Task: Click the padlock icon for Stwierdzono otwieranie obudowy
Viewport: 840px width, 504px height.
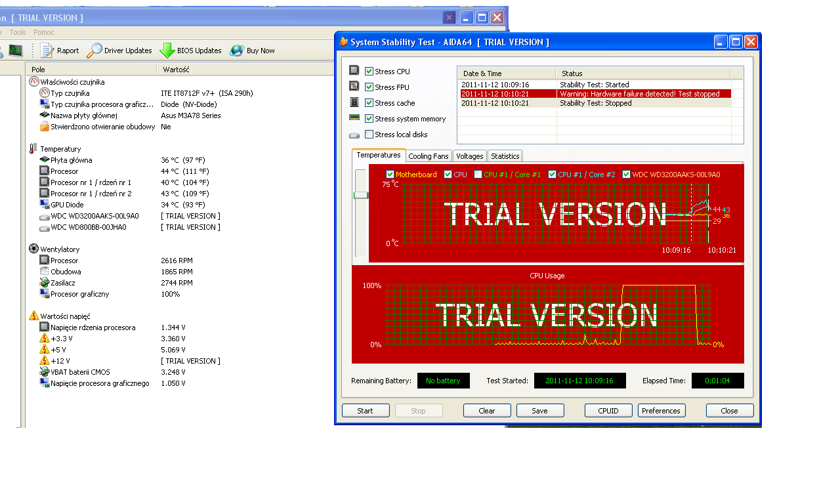Action: tap(45, 127)
